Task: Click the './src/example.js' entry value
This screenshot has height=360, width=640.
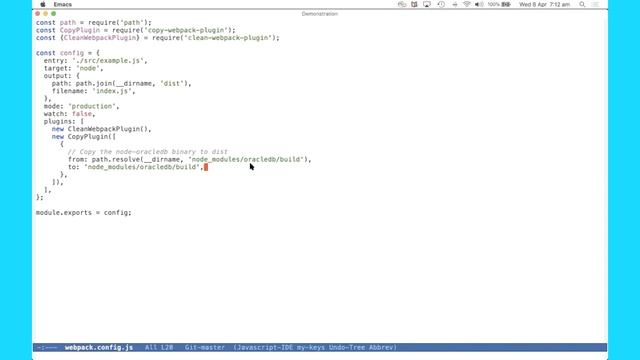Action: coord(108,61)
